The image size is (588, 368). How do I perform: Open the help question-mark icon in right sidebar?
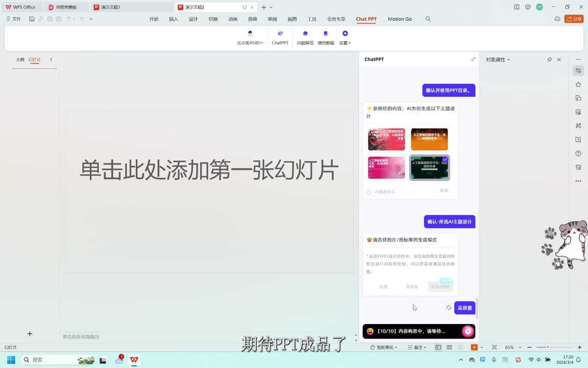578,153
